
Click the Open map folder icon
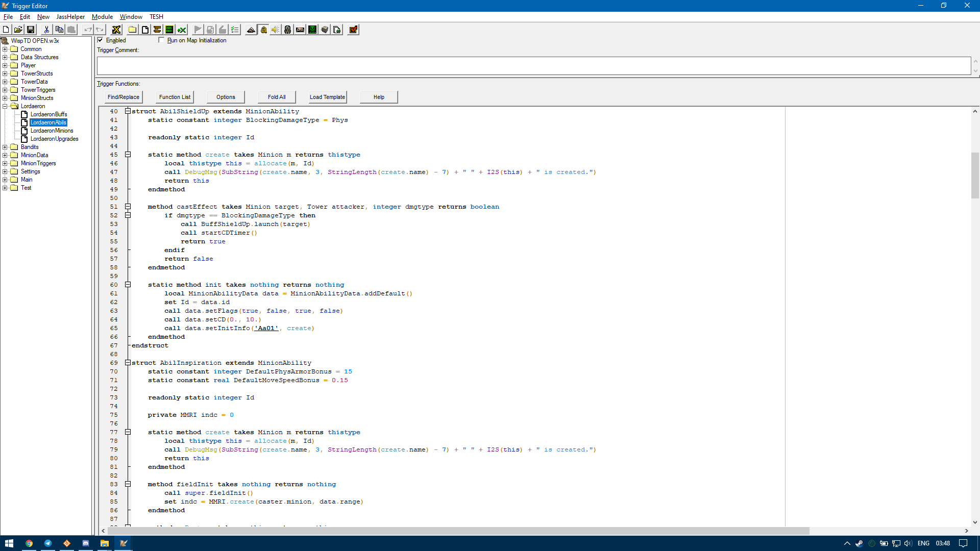coord(18,30)
